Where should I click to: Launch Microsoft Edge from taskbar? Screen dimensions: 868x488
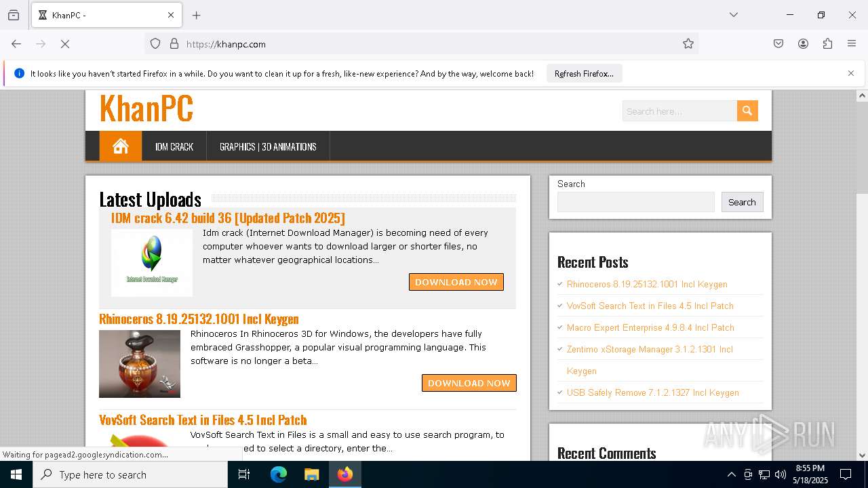279,474
